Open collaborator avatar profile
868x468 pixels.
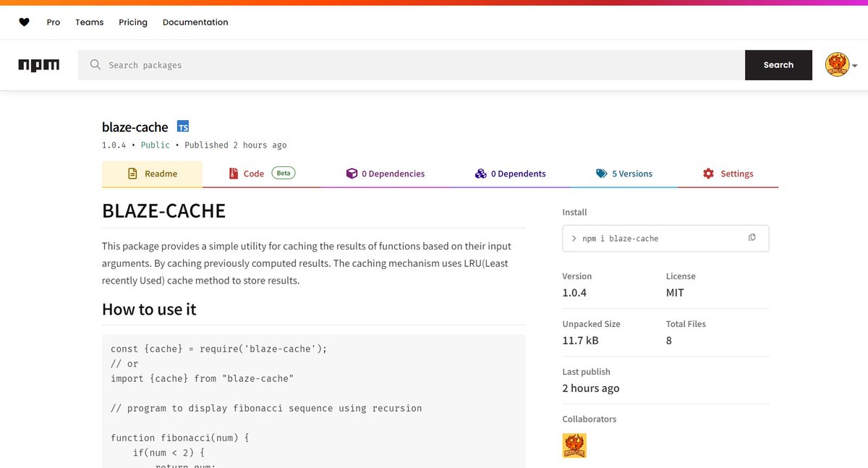pos(574,446)
